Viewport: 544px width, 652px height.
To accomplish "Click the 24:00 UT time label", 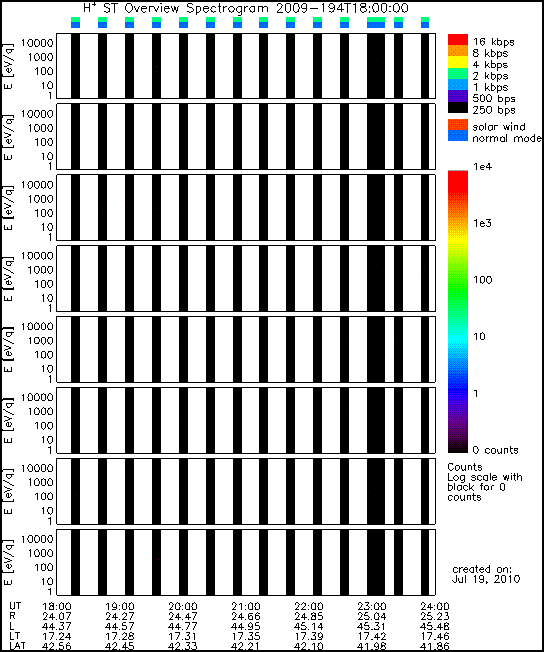I will [435, 607].
